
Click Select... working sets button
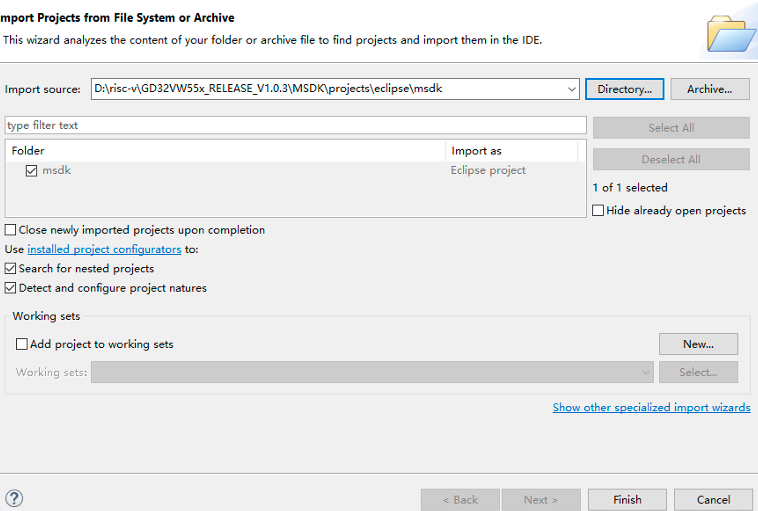click(x=698, y=372)
